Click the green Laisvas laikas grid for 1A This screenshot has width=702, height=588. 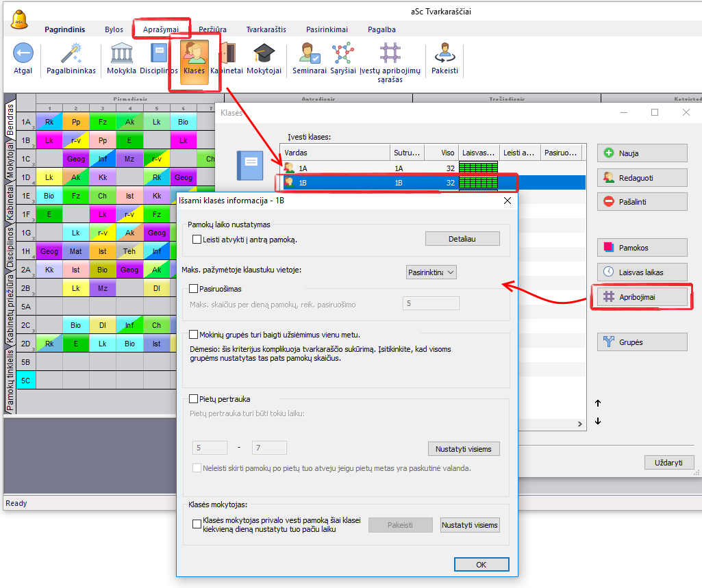coord(478,168)
